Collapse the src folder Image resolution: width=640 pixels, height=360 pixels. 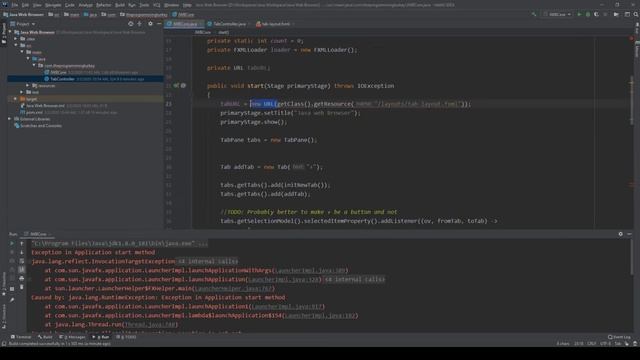(16, 45)
